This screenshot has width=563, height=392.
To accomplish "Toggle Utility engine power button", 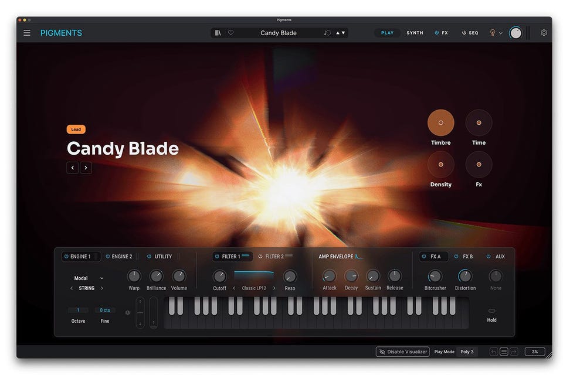I will coord(149,257).
